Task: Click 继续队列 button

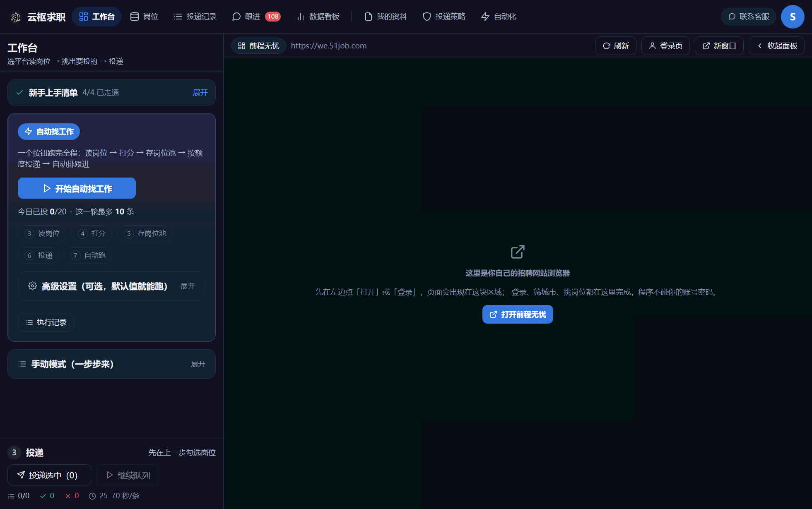Action: 128,475
